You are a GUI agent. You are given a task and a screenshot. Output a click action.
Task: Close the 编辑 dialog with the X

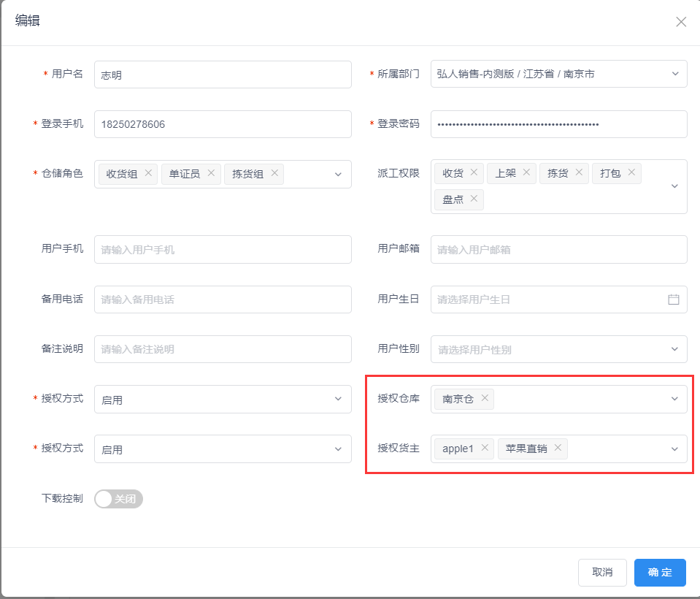click(x=681, y=22)
